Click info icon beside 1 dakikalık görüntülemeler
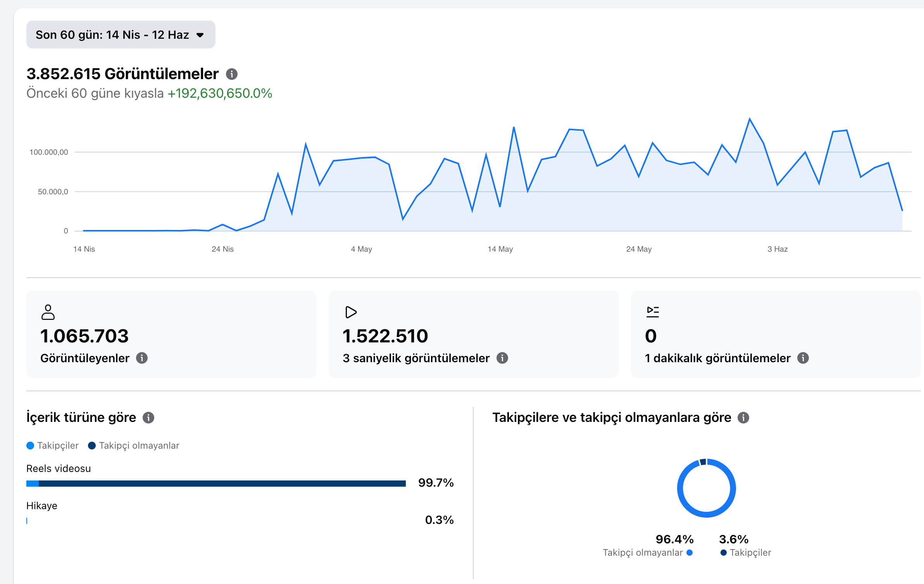This screenshot has height=584, width=924. (803, 358)
